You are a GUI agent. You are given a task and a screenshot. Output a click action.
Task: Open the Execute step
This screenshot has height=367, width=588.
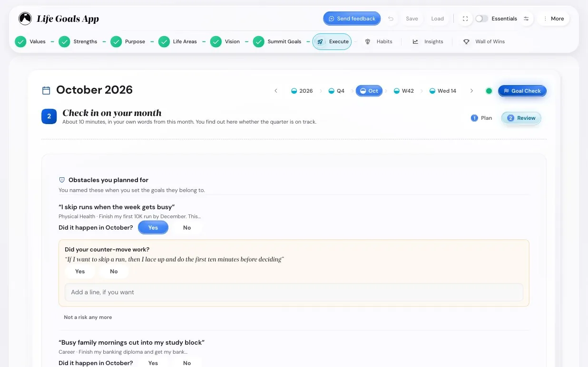click(x=332, y=41)
